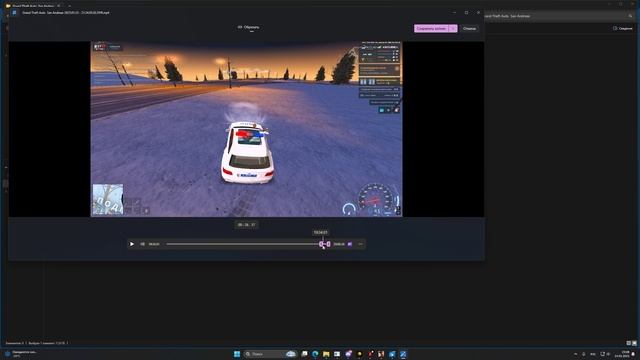Click the yellow circle app on taskbar
This screenshot has width=640, height=360.
pos(360,354)
